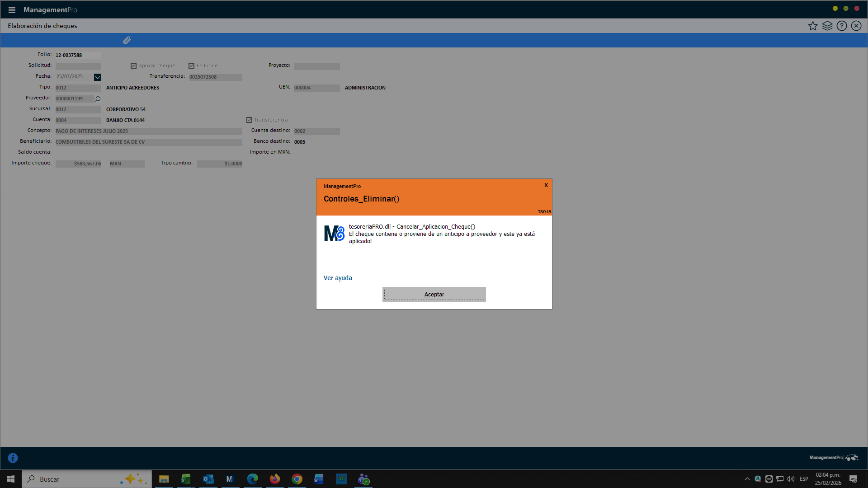Screen dimensions: 868x488
Task: Open Excel from the taskbar
Action: 186,479
